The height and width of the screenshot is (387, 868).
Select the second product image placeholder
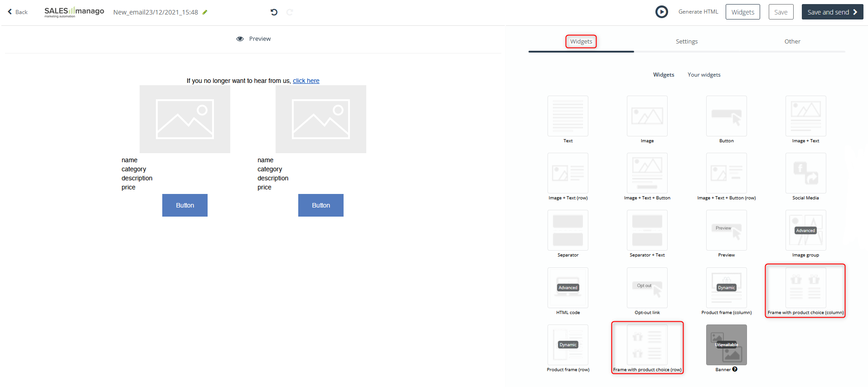[x=321, y=119]
